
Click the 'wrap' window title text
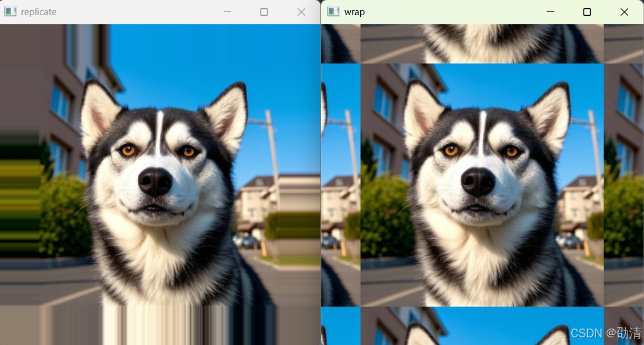355,12
